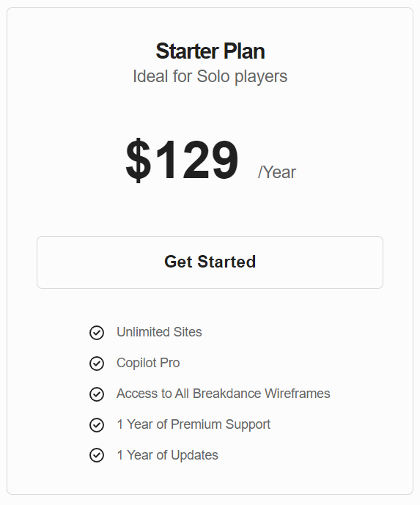Click the 1 Year of Updates text

[167, 455]
